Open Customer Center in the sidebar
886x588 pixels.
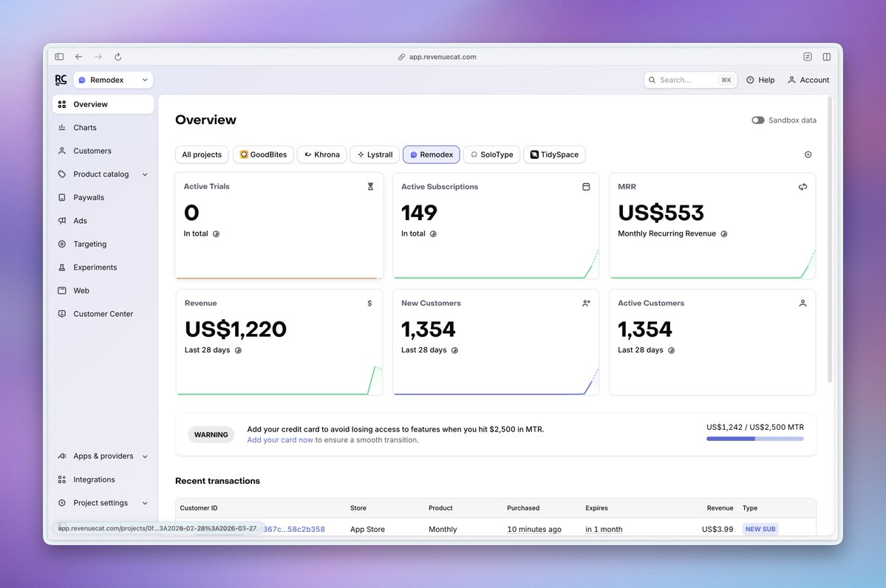[103, 314]
